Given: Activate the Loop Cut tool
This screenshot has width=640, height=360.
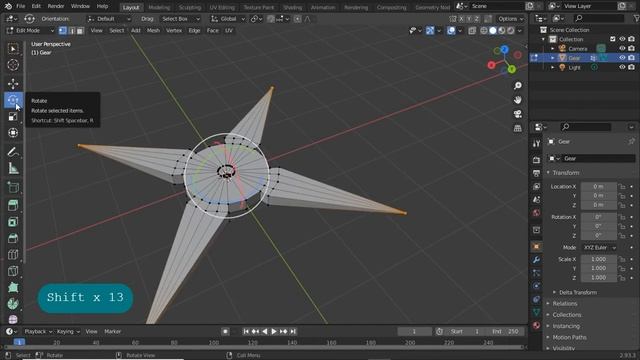Looking at the screenshot, I should (13, 255).
